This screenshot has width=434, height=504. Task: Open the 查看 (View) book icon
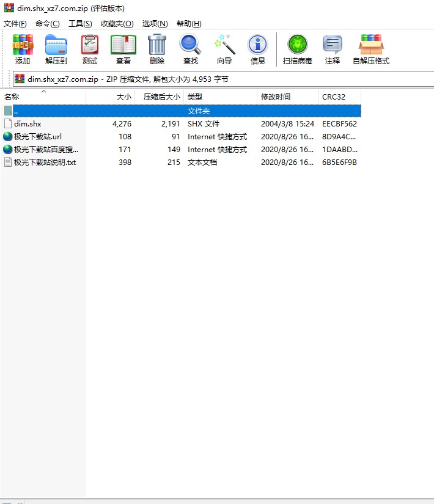pos(123,49)
